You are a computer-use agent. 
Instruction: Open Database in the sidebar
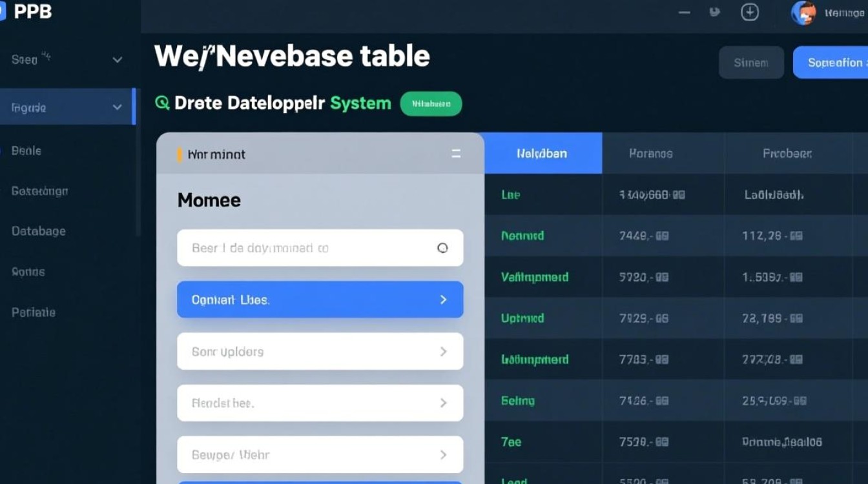tap(39, 231)
